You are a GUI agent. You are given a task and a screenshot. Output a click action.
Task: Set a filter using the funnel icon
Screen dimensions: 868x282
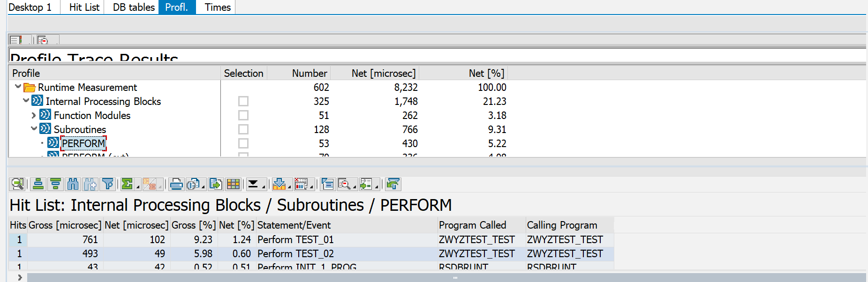[107, 184]
